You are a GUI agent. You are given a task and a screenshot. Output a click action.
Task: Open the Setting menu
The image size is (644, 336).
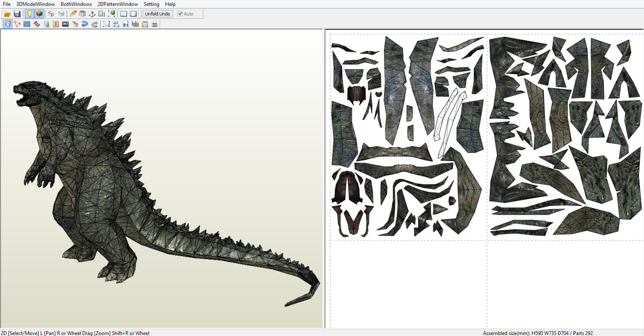(x=151, y=4)
